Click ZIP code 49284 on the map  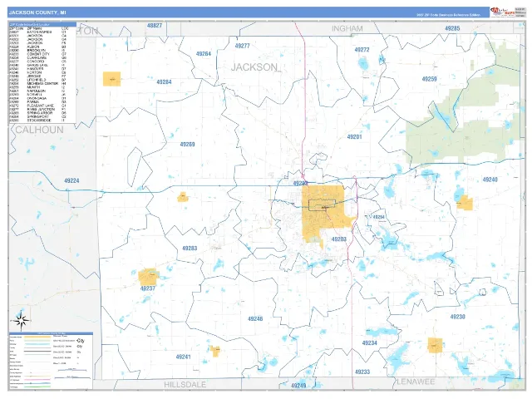point(164,81)
